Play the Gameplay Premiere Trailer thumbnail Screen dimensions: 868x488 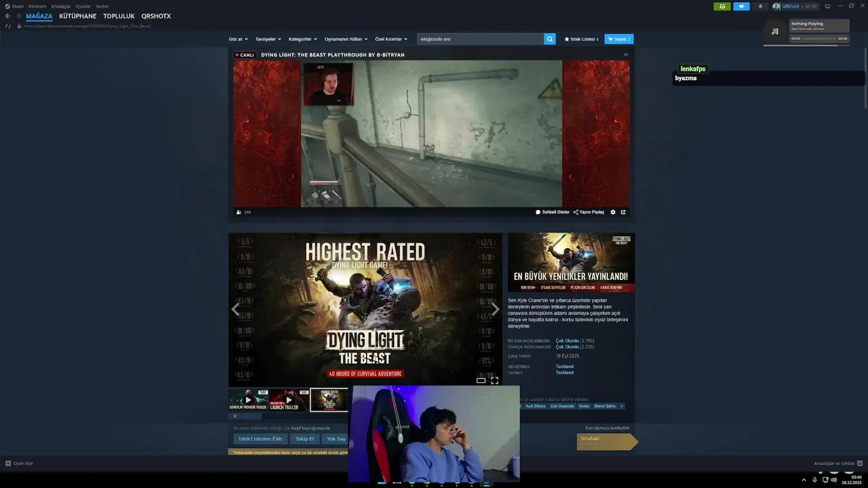[248, 400]
